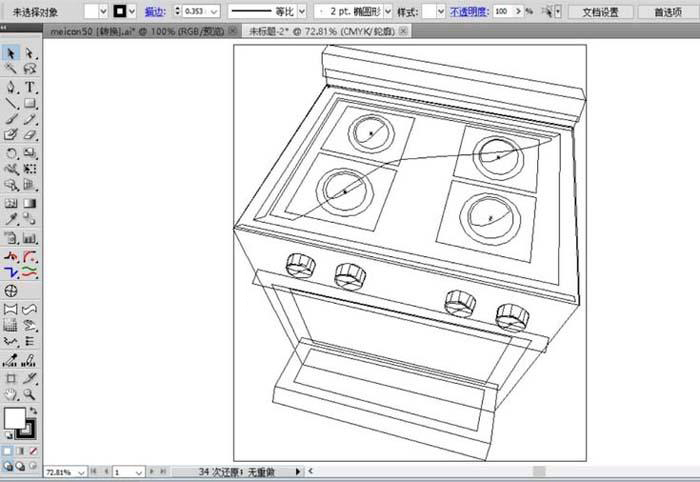
Task: Enable Draw Normal mode
Action: (x=8, y=466)
